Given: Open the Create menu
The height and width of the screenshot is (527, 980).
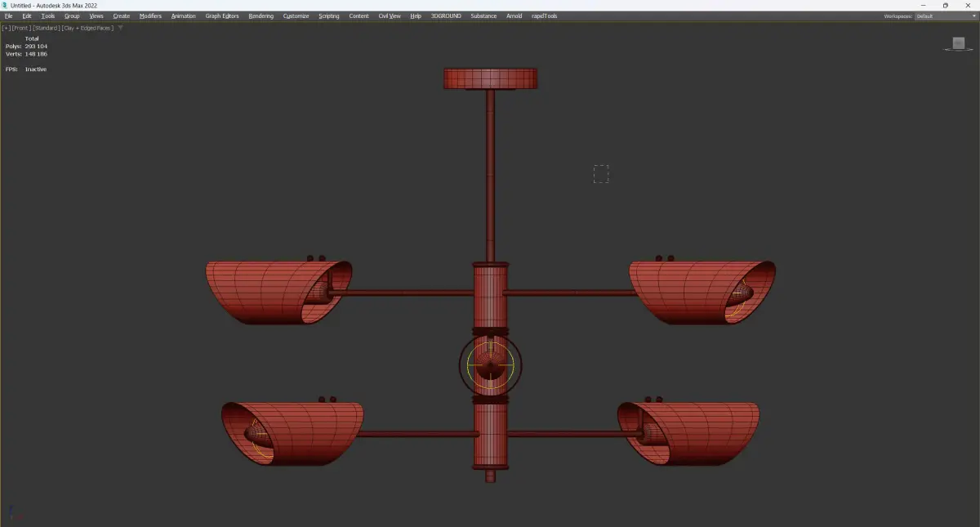Looking at the screenshot, I should [x=122, y=16].
